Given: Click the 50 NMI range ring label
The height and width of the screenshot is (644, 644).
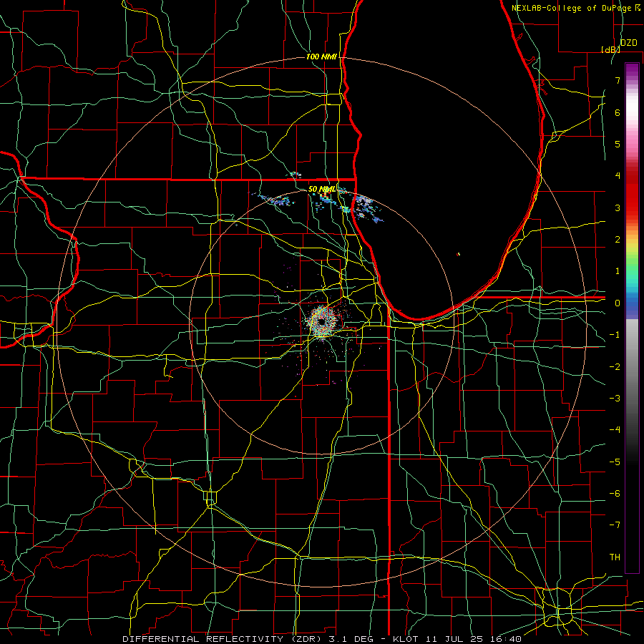Looking at the screenshot, I should click(321, 189).
